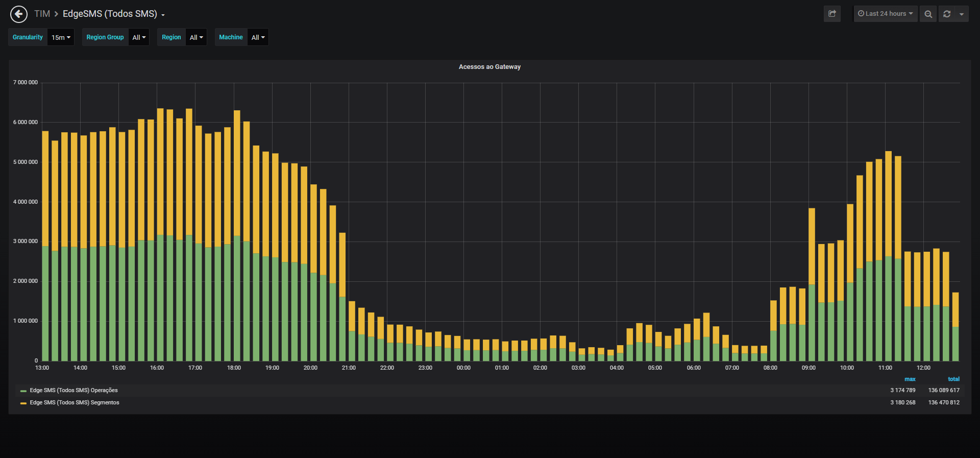This screenshot has height=458, width=980.
Task: Open the Last 24 hours time picker
Action: 886,14
